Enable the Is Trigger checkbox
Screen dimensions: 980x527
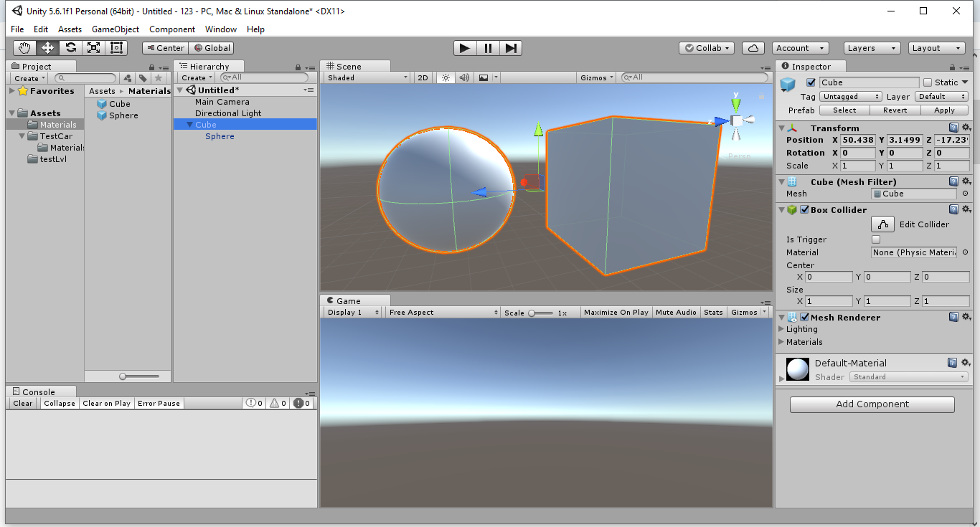876,239
